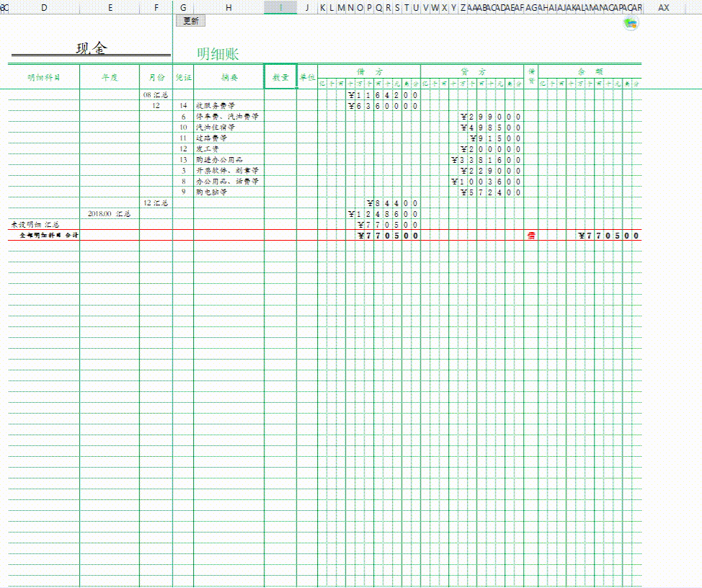Select the active 数量 header cell
This screenshot has height=588, width=702.
(280, 77)
